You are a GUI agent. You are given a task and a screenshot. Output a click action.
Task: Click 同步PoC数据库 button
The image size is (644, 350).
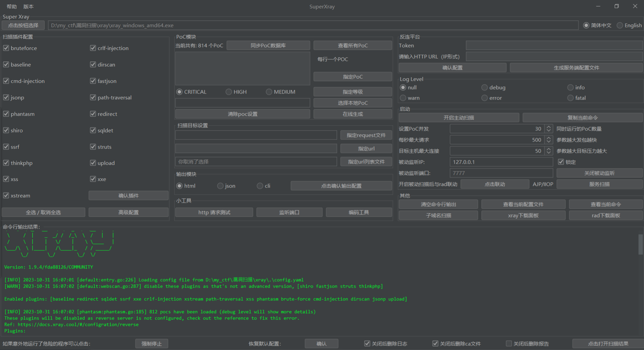pyautogui.click(x=268, y=45)
